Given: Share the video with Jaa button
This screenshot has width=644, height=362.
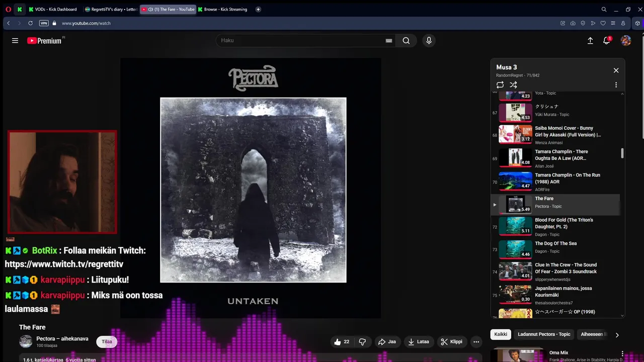Looking at the screenshot, I should click(387, 342).
